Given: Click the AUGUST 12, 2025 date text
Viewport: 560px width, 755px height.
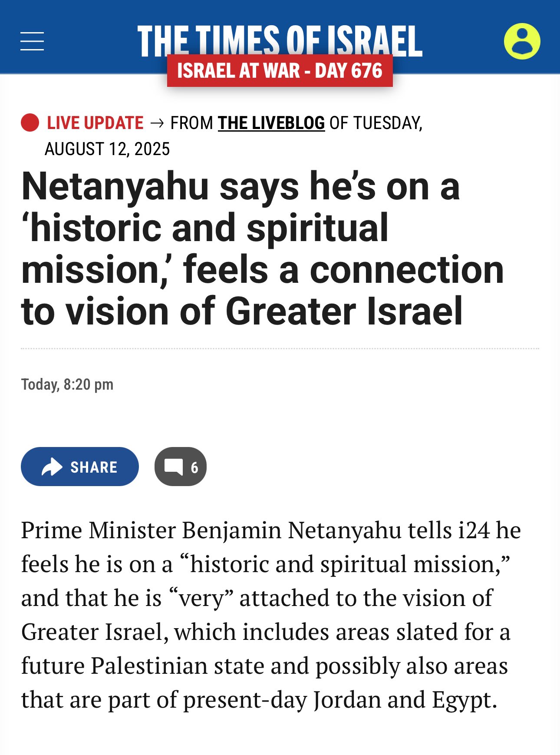Looking at the screenshot, I should 107,149.
